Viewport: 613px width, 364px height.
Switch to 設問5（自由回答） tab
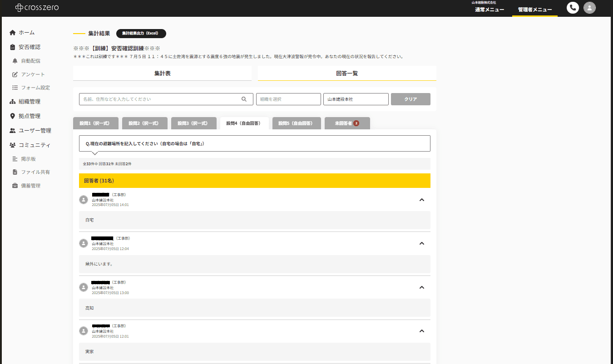(x=295, y=123)
